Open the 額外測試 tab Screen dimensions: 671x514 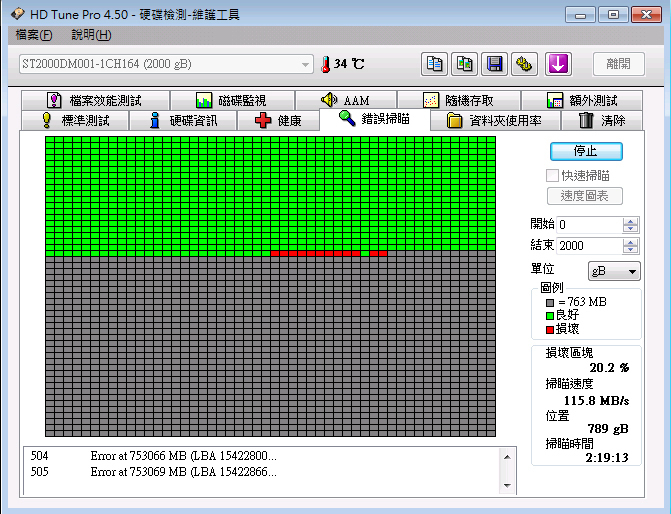pos(582,101)
